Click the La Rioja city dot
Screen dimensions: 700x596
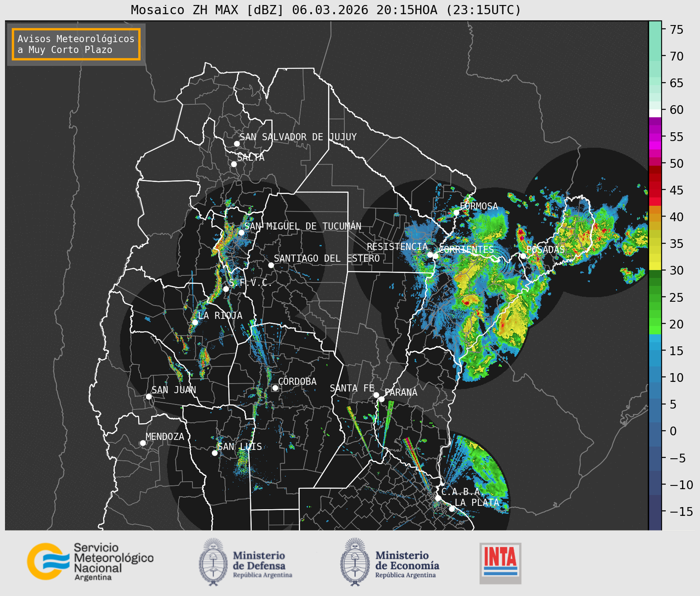click(x=195, y=322)
